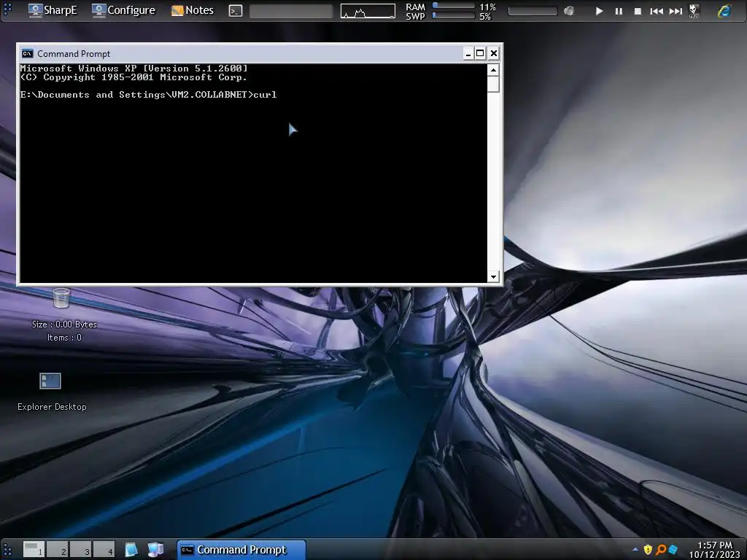
Task: Click the typed 'curl' command text
Action: point(265,95)
